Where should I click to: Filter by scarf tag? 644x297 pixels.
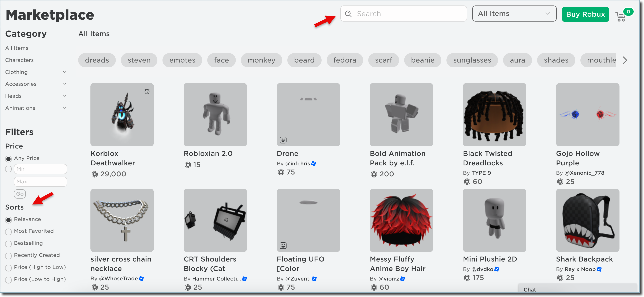click(383, 60)
